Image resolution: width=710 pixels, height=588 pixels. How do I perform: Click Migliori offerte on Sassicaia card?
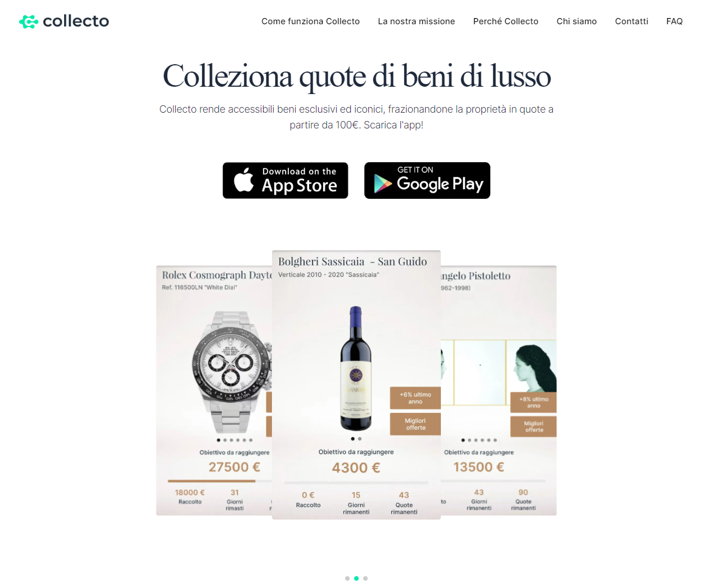pyautogui.click(x=416, y=424)
